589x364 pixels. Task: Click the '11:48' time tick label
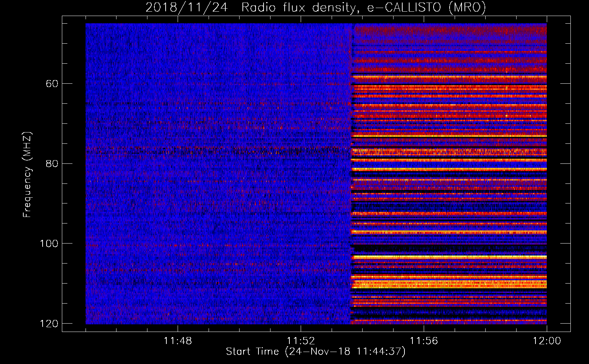coord(178,341)
